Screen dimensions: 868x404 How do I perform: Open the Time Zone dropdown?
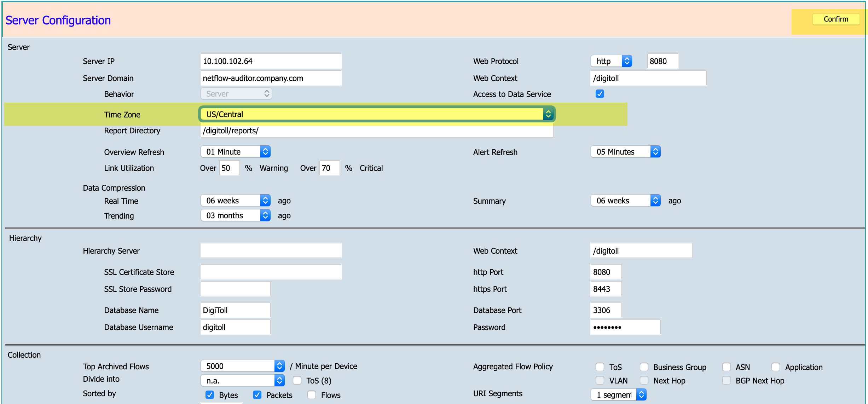point(377,114)
